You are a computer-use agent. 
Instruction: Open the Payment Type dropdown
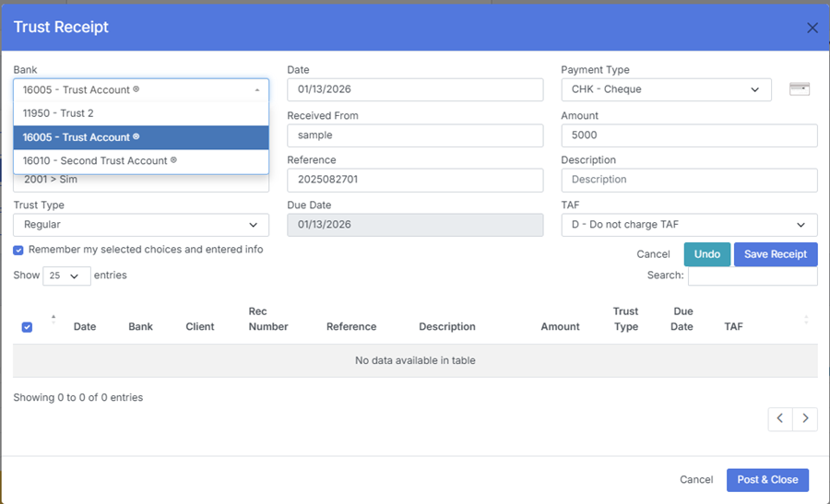click(x=666, y=89)
